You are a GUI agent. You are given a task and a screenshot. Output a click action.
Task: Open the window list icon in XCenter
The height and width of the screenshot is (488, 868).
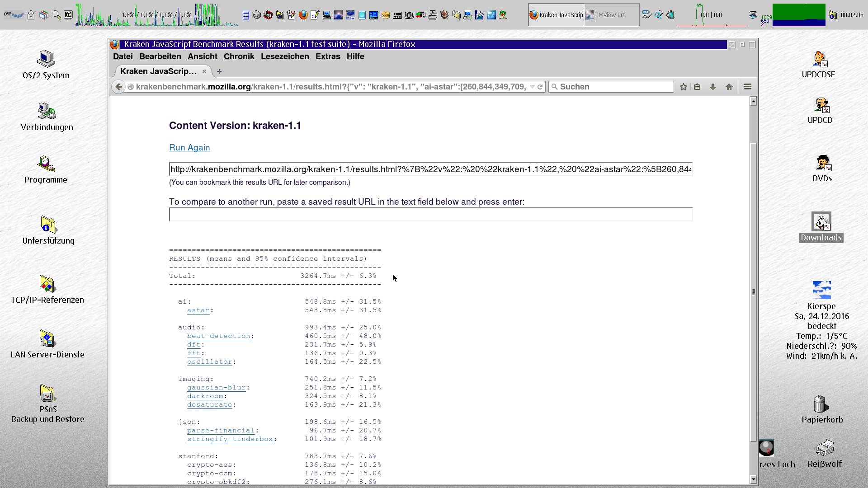44,15
